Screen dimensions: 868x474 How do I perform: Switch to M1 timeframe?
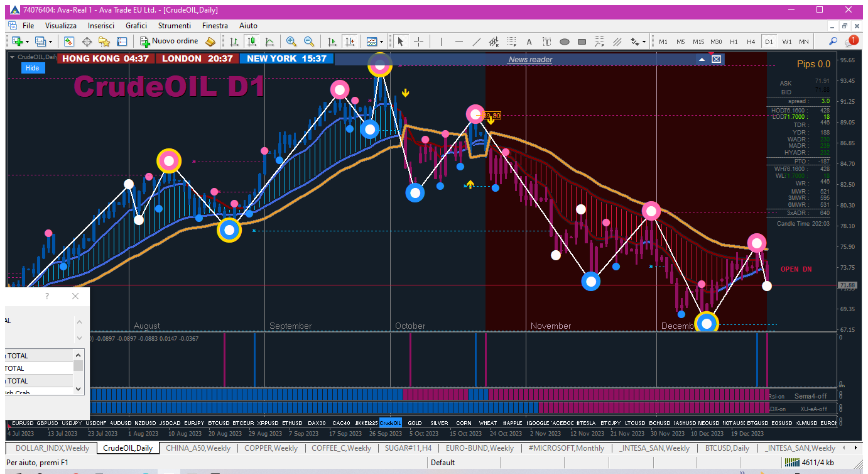(663, 41)
